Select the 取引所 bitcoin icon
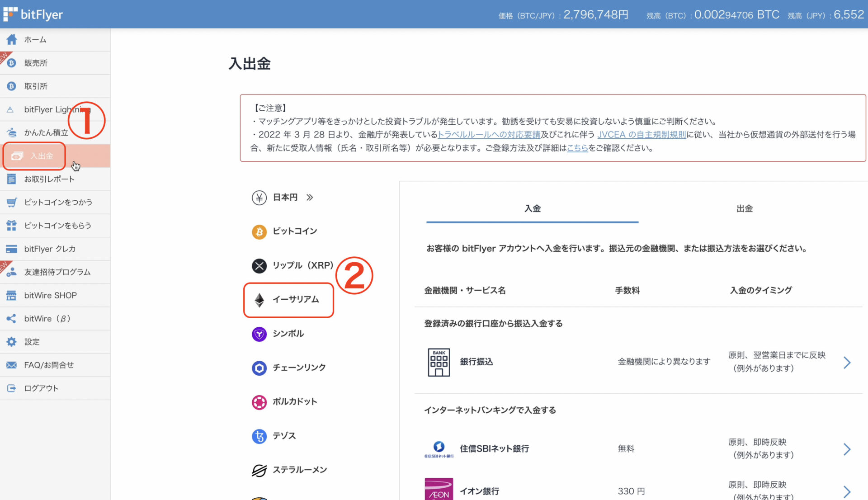Viewport: 868px width, 500px height. [x=12, y=86]
